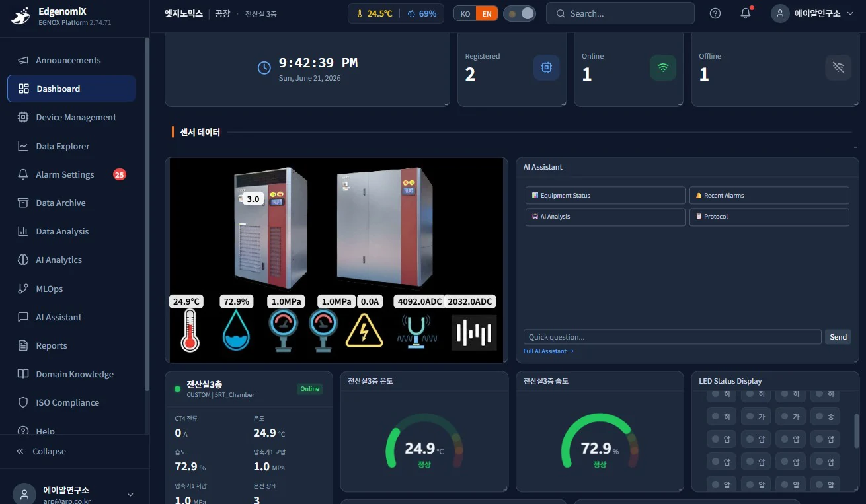Click the green Online badge on 전산실3층 card
This screenshot has width=866, height=504.
309,389
